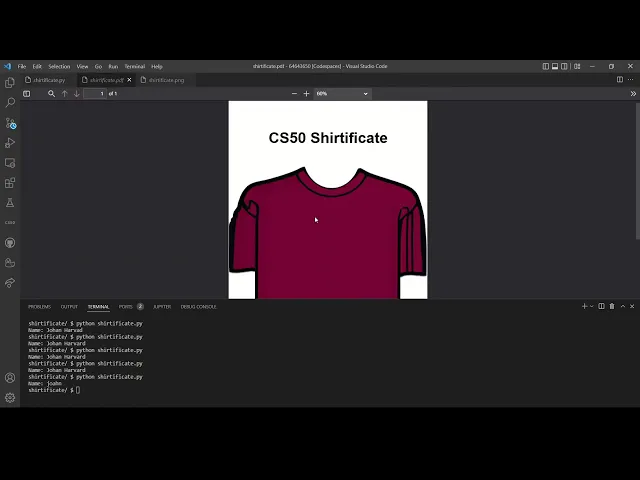
Task: Open the 60% zoom level dropdown
Action: click(x=342, y=94)
